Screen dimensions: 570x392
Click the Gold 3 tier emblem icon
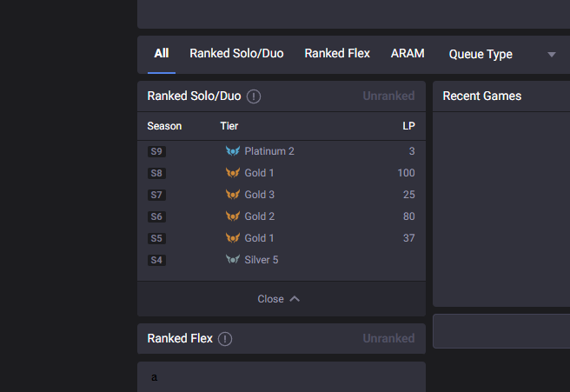point(233,195)
